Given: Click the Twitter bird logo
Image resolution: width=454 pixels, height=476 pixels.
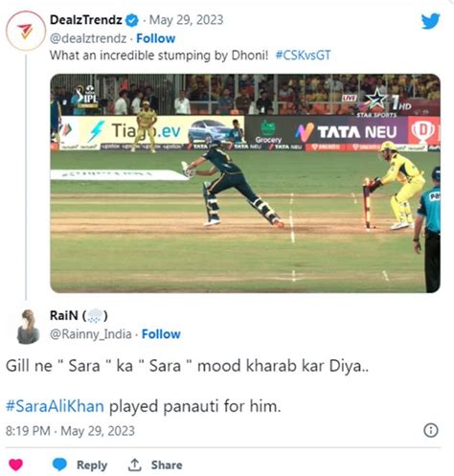Looking at the screenshot, I should tap(430, 21).
